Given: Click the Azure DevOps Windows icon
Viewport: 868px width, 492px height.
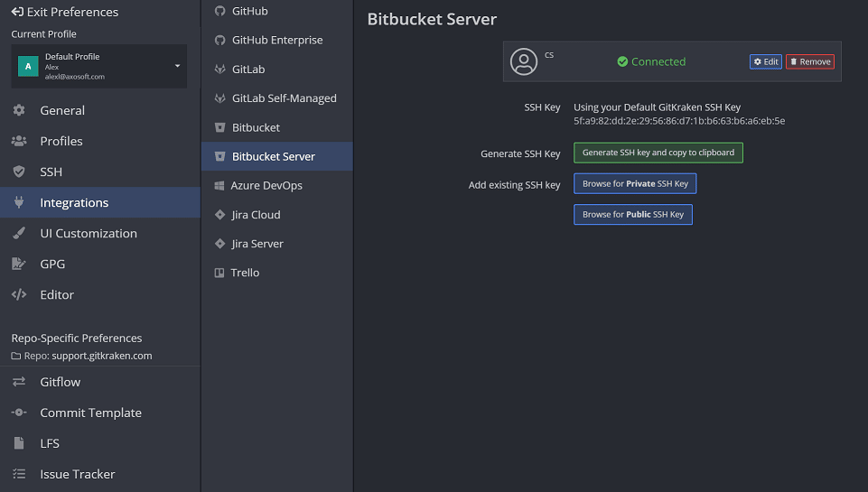Looking at the screenshot, I should 219,186.
